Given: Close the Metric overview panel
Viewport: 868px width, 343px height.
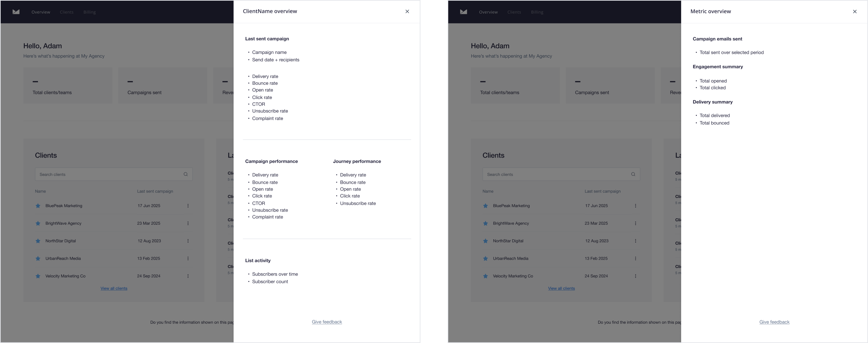Looking at the screenshot, I should [855, 12].
